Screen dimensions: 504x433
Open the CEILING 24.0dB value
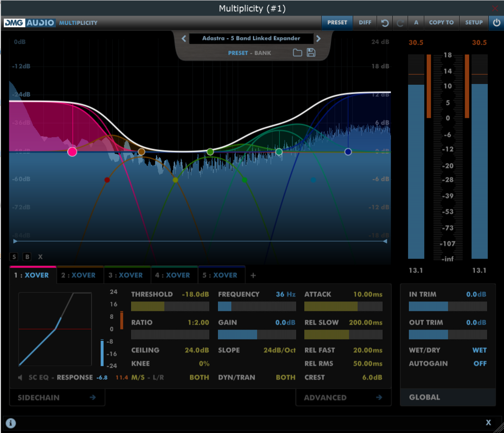[197, 350]
